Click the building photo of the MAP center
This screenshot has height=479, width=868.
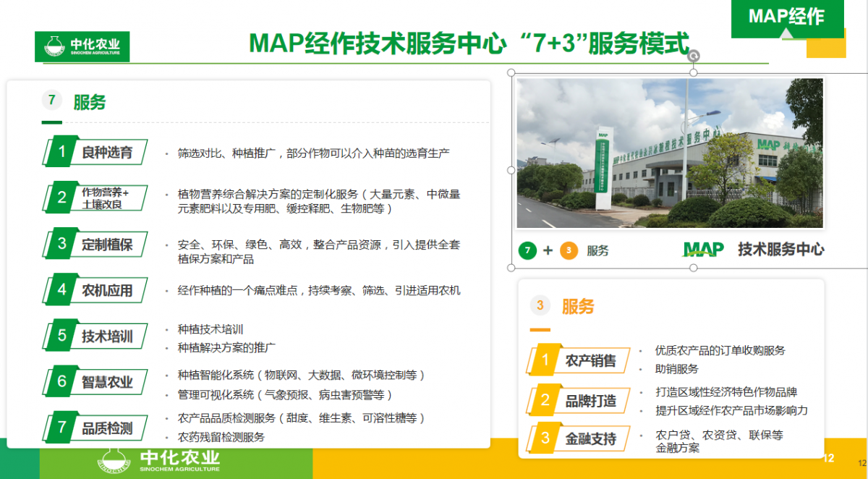(x=670, y=153)
